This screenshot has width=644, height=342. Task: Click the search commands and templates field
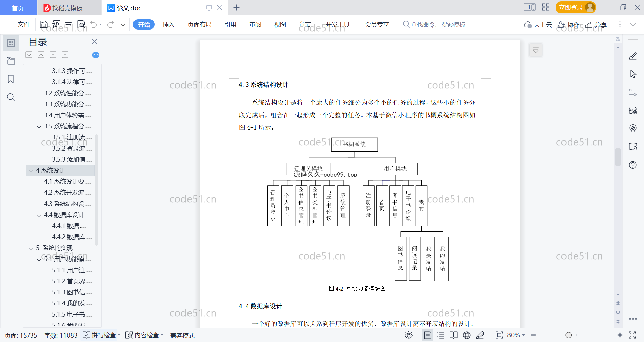click(434, 24)
